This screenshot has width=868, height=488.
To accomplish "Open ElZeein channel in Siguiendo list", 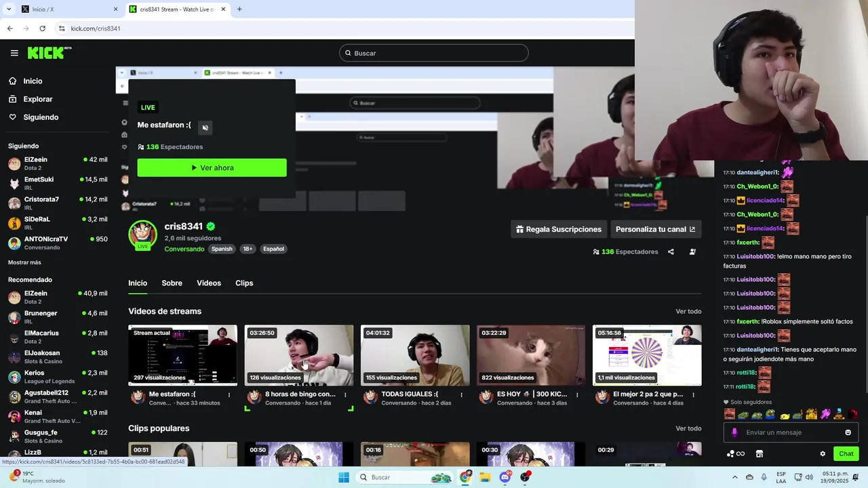I will [x=58, y=163].
